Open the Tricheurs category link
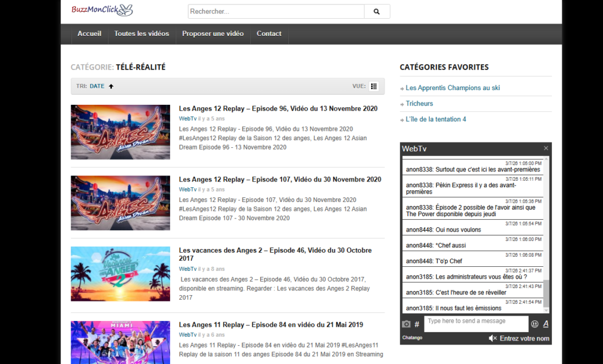The height and width of the screenshot is (364, 603). (419, 104)
